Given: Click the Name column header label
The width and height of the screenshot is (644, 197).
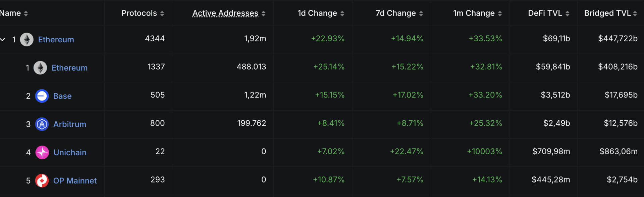Looking at the screenshot, I should point(10,13).
